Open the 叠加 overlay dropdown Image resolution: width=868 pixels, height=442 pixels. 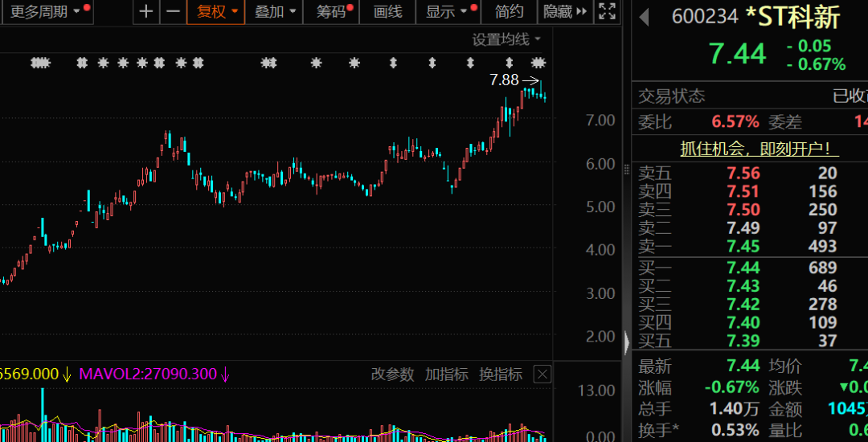275,11
